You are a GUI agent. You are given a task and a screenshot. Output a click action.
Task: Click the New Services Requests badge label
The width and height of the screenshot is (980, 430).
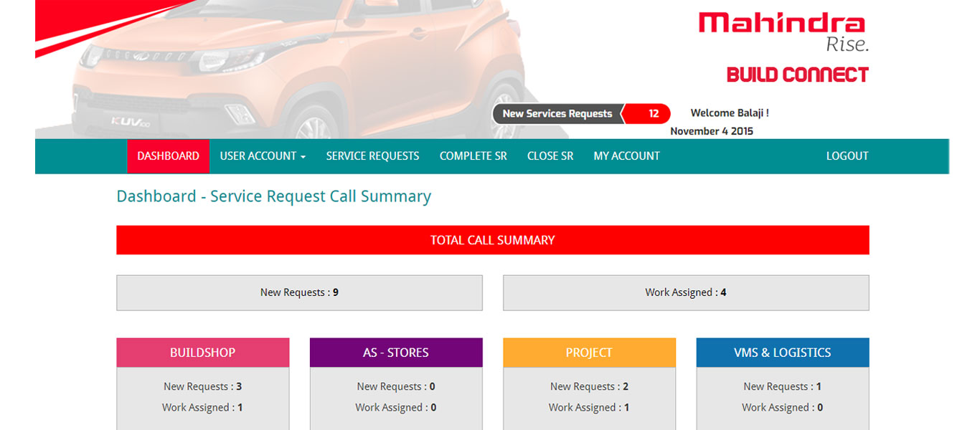coord(557,114)
